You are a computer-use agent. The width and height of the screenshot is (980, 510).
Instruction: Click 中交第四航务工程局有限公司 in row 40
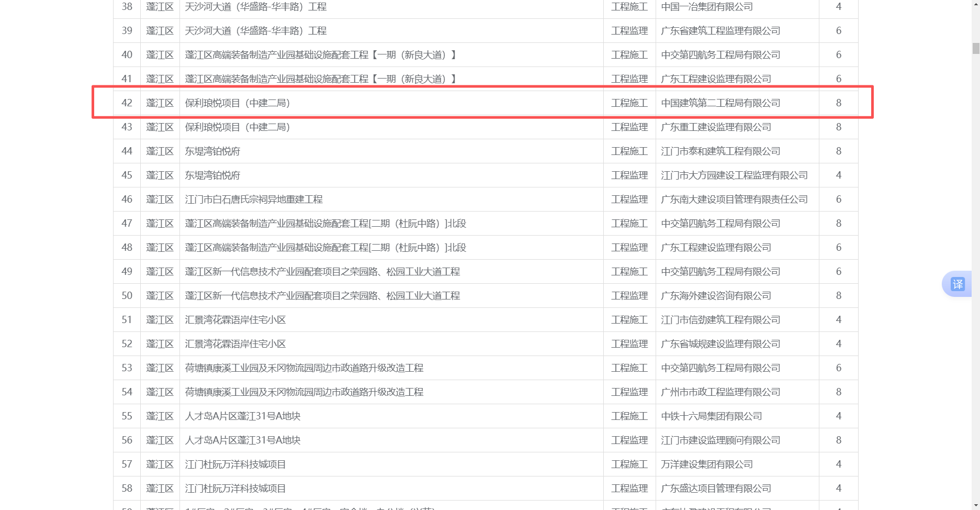tap(720, 55)
